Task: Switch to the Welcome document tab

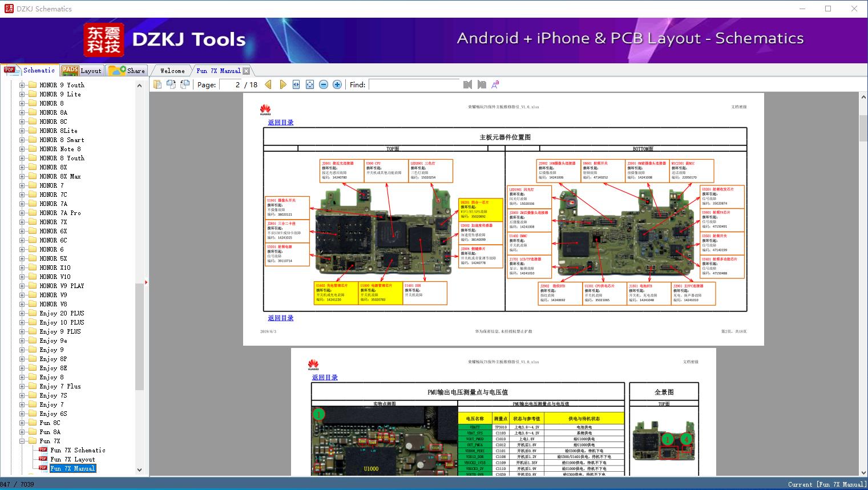Action: coord(172,71)
